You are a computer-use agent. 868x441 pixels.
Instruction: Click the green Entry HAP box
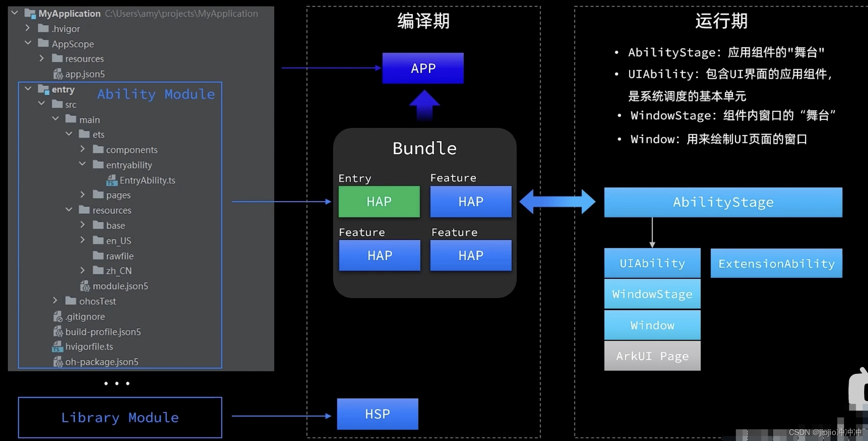point(379,201)
